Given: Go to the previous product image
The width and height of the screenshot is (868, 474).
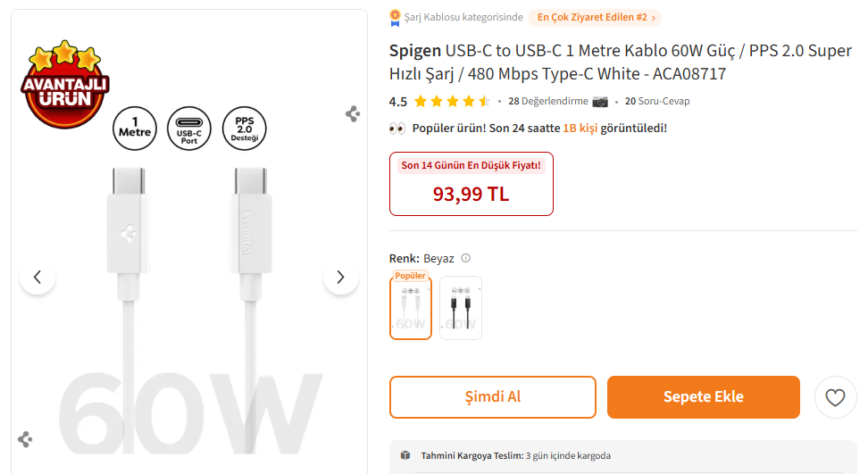Looking at the screenshot, I should [38, 278].
